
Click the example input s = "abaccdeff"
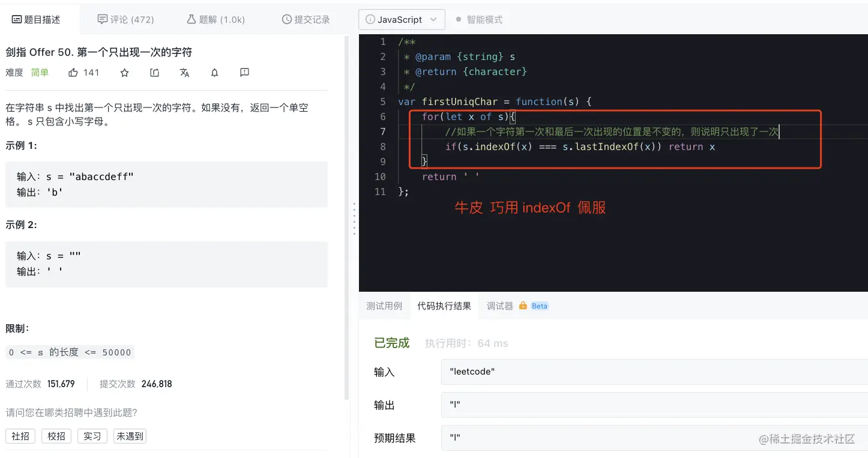click(75, 176)
